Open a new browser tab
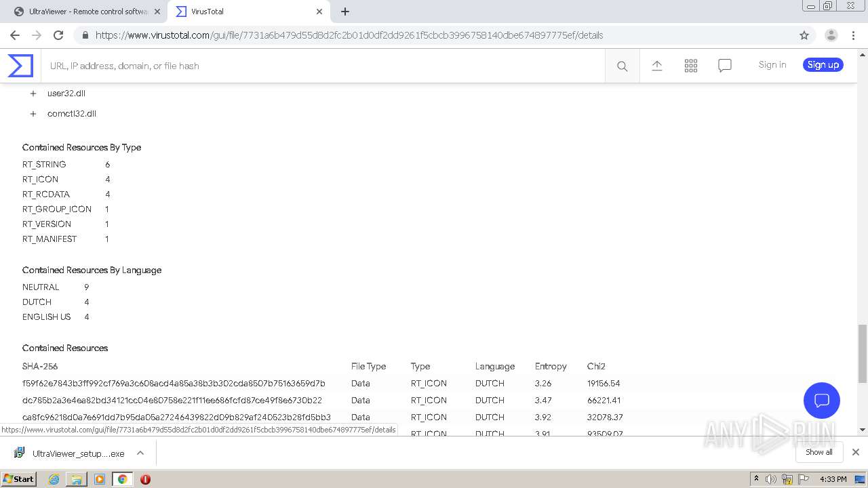Viewport: 868px width, 488px height. click(344, 12)
